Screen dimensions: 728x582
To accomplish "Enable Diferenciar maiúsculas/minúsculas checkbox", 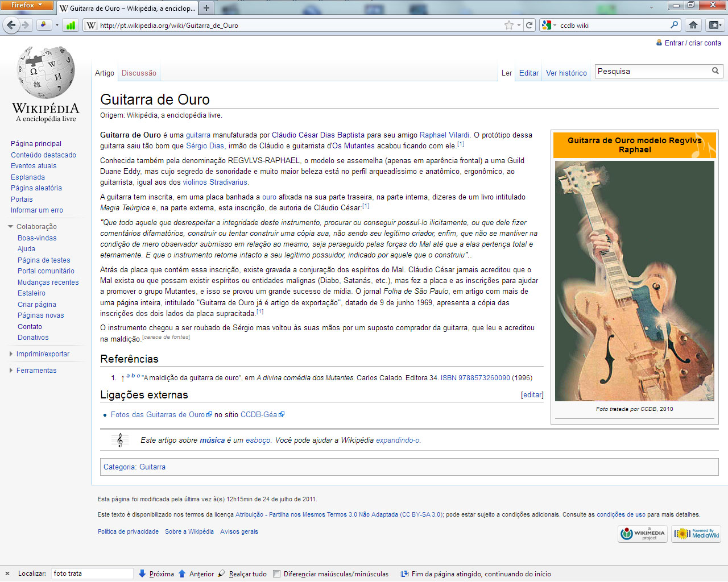I will 277,574.
